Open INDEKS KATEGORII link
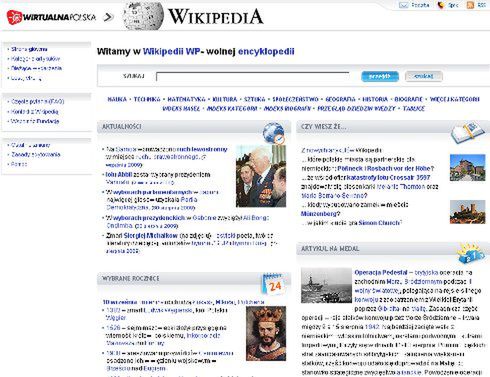 click(232, 109)
